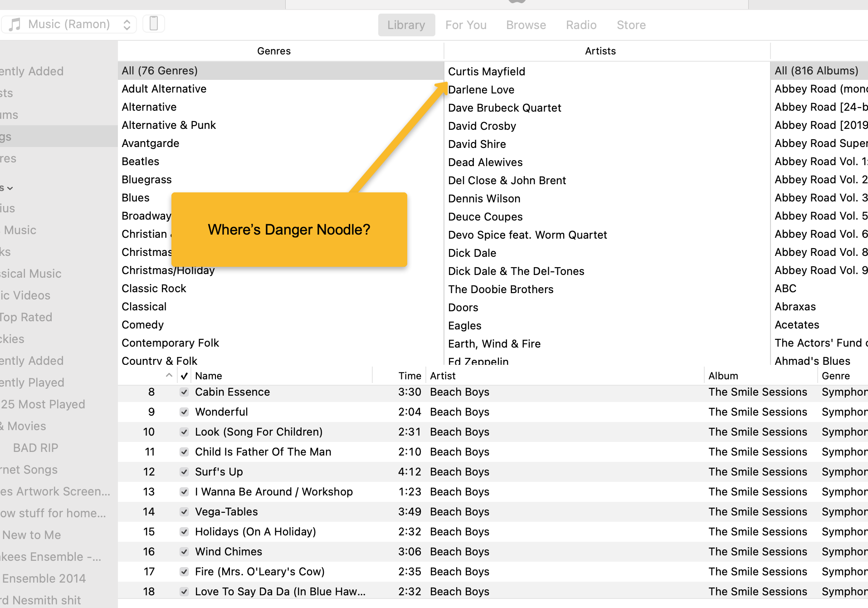Select All (816 Albums) in the album list
Viewport: 868px width, 608px height.
pos(819,71)
